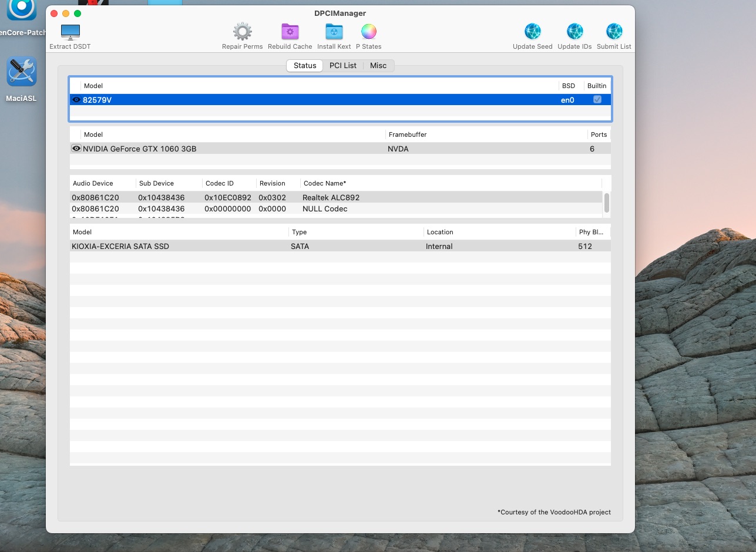Switch to the PCI List tab
This screenshot has height=552, width=756.
pyautogui.click(x=342, y=66)
